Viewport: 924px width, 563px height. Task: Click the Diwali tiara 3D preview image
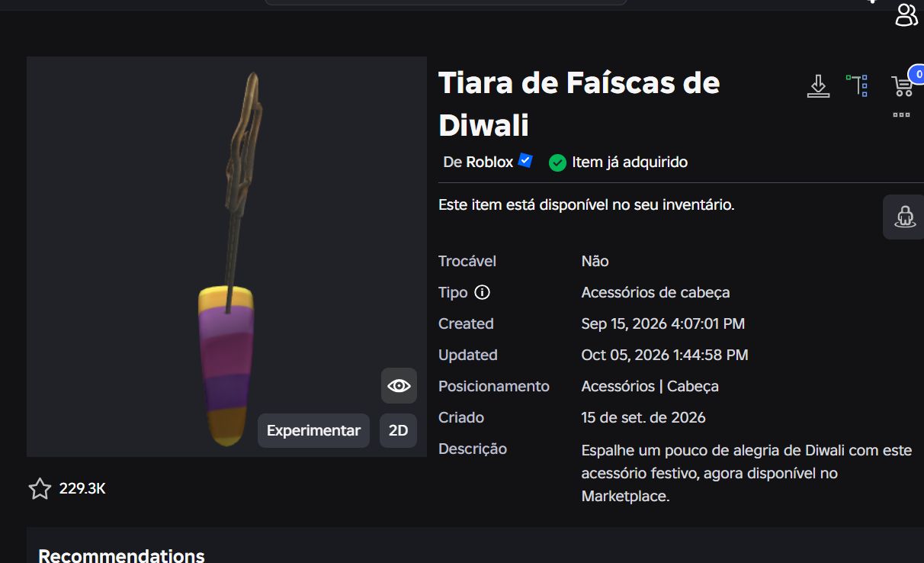click(226, 256)
